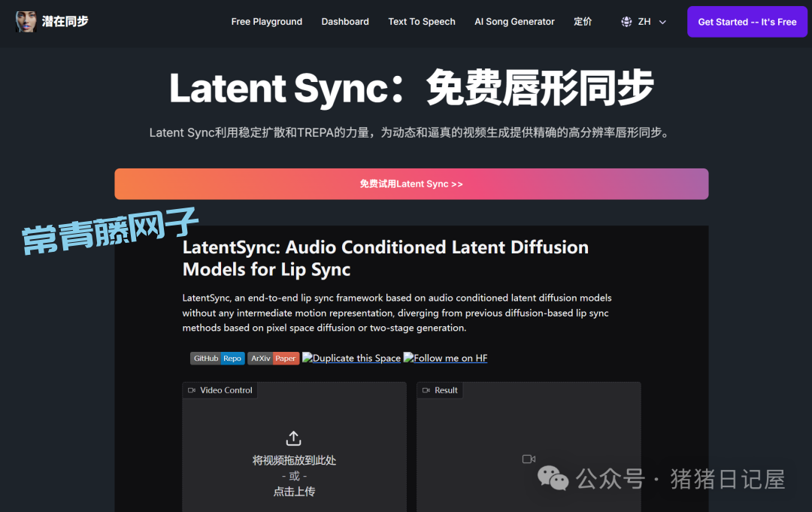Follow the Duplicate this Space link
The width and height of the screenshot is (812, 512).
[351, 359]
